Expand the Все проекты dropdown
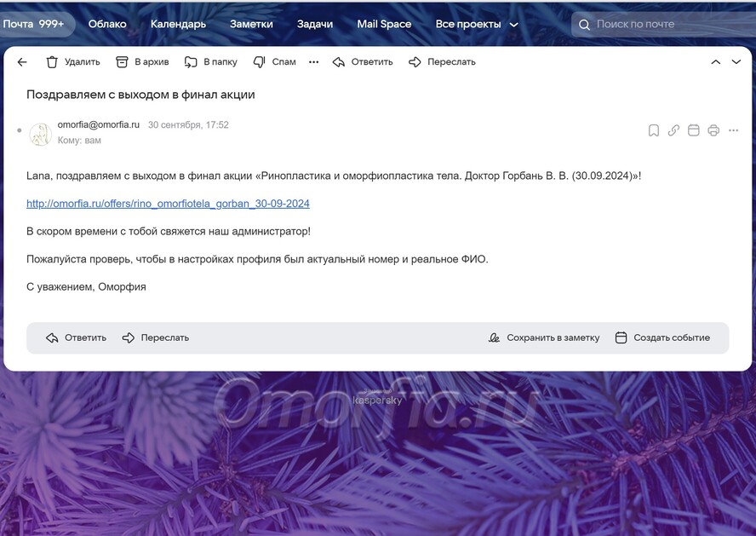756x536 pixels. [x=477, y=24]
